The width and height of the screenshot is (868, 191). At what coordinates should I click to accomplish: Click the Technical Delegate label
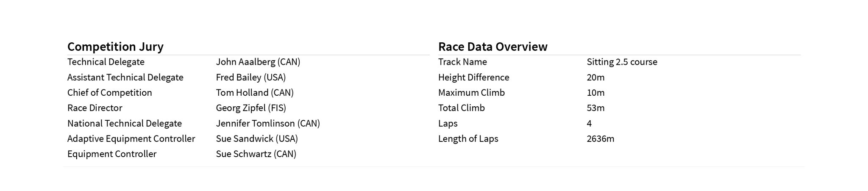[106, 62]
